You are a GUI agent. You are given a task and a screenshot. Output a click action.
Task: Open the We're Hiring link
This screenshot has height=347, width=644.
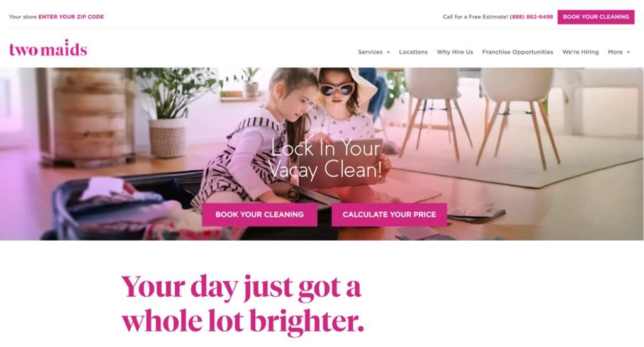(580, 52)
